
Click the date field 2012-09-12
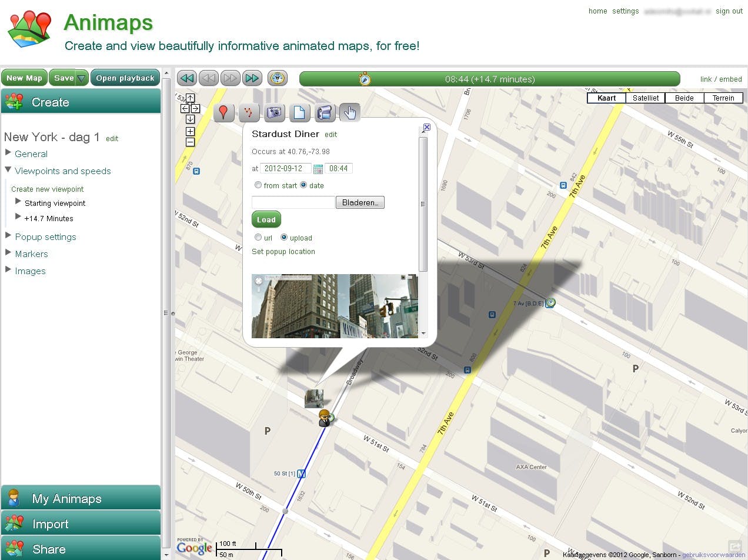pyautogui.click(x=285, y=168)
